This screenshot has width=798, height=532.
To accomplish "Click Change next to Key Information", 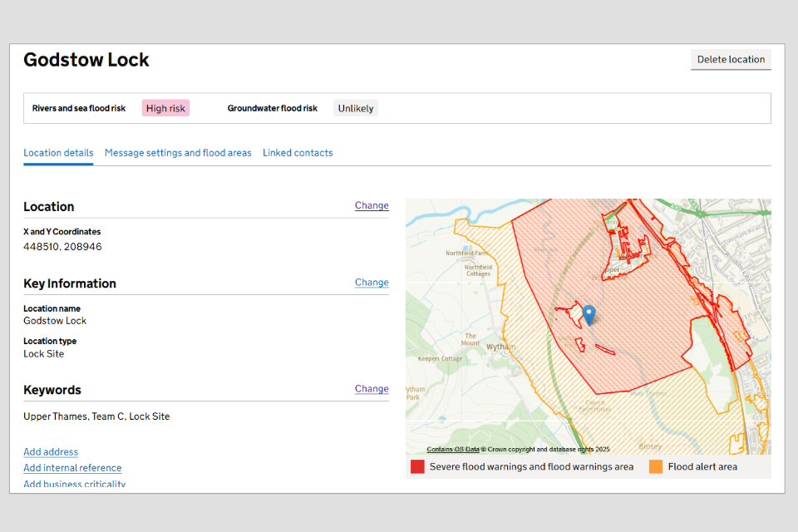I will (372, 283).
